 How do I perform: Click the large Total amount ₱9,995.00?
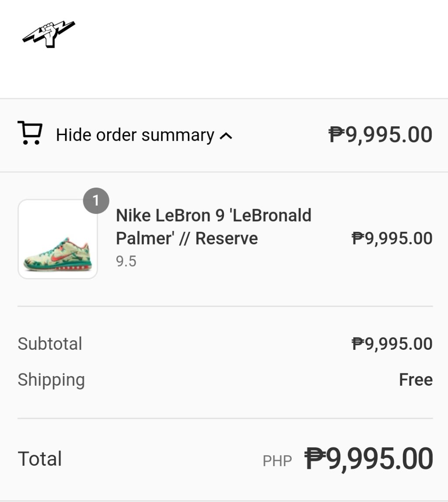369,459
